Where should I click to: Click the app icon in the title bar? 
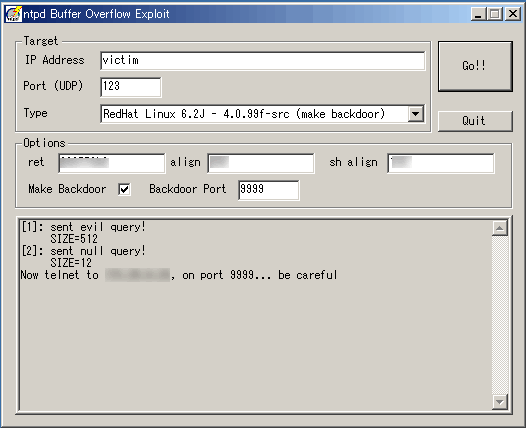click(x=13, y=14)
